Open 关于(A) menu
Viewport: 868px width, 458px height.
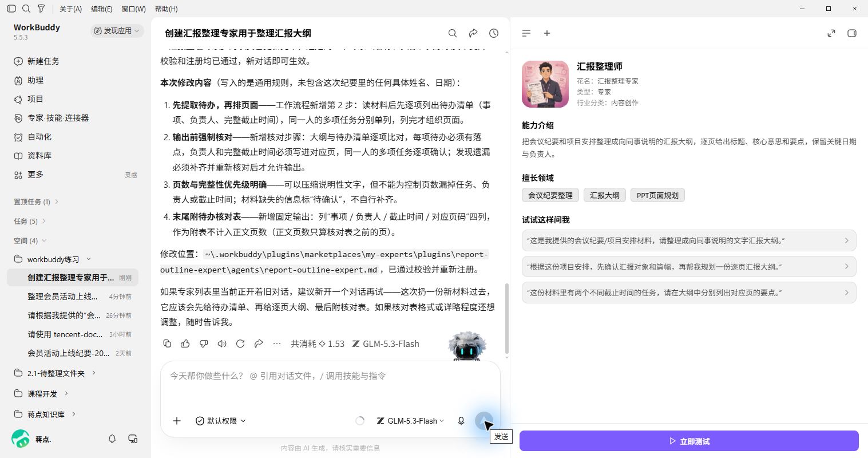point(70,9)
